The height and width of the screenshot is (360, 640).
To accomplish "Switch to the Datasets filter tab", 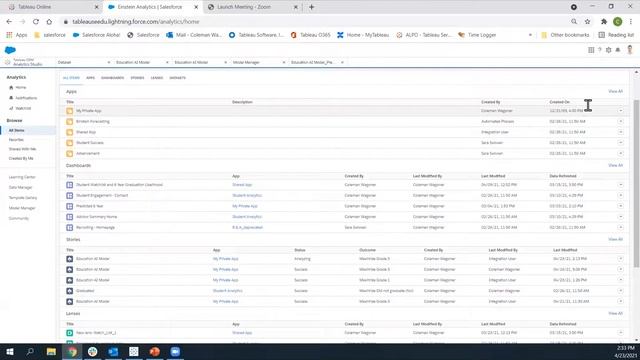I will tap(178, 78).
